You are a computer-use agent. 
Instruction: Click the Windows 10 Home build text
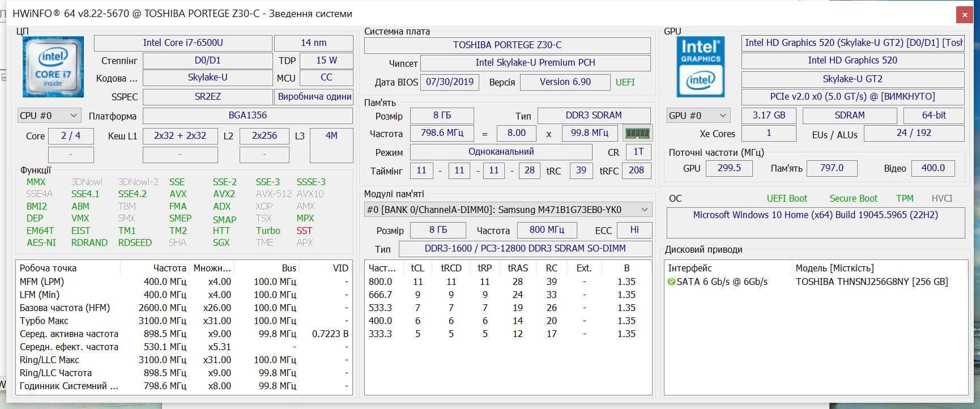[816, 215]
